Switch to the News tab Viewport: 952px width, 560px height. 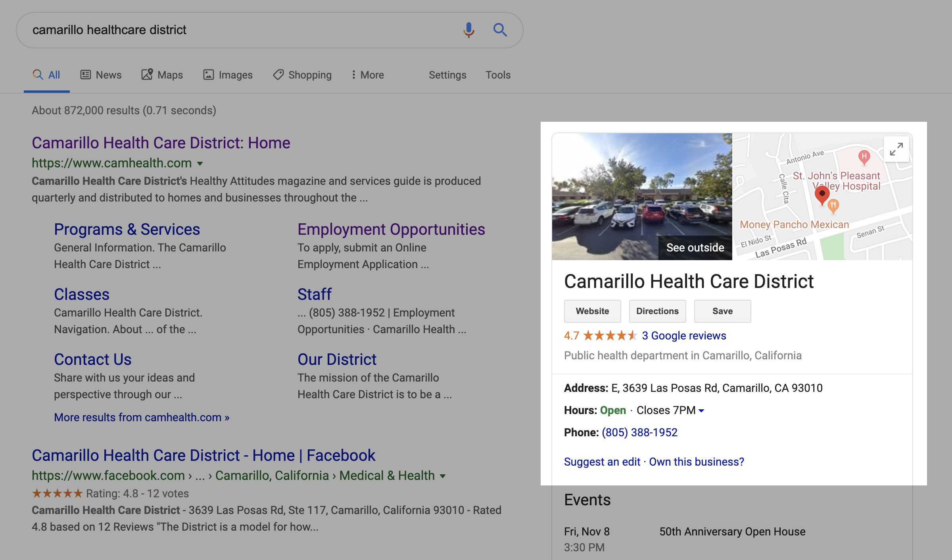tap(101, 75)
